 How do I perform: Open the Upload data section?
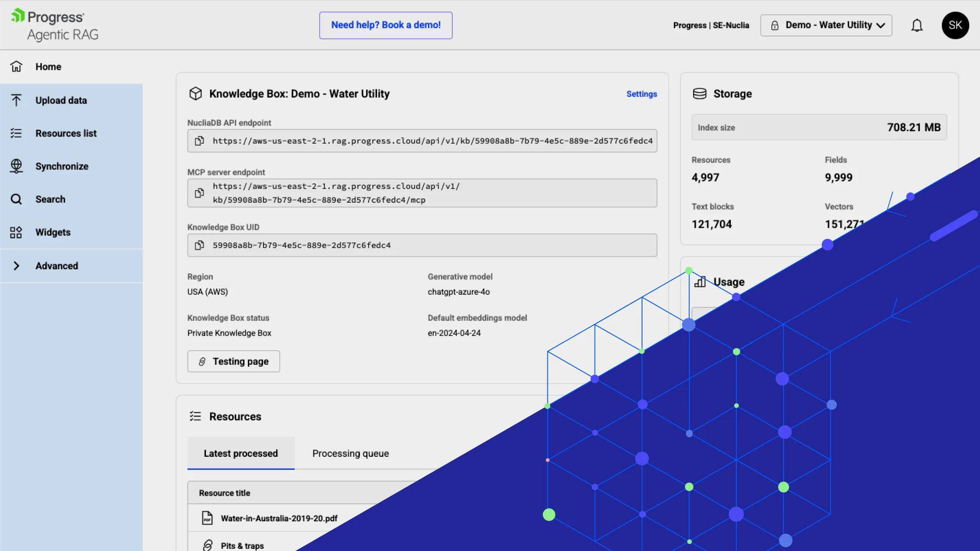coord(61,100)
